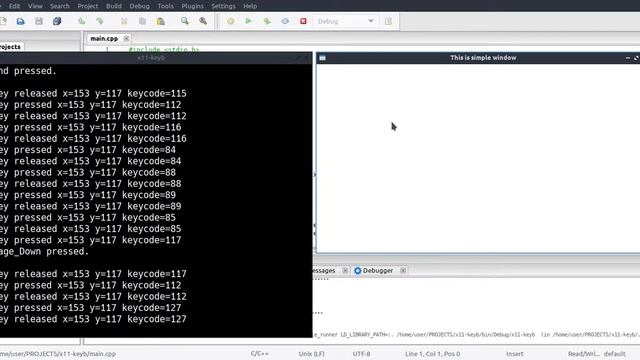Click the Build and run icon
640x360 pixels.
click(x=267, y=21)
